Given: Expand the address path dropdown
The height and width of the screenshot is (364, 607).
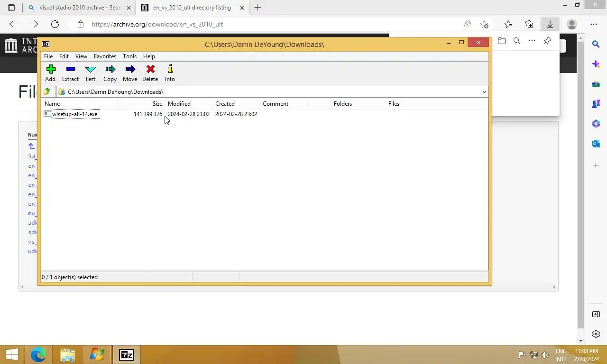Looking at the screenshot, I should pos(484,91).
